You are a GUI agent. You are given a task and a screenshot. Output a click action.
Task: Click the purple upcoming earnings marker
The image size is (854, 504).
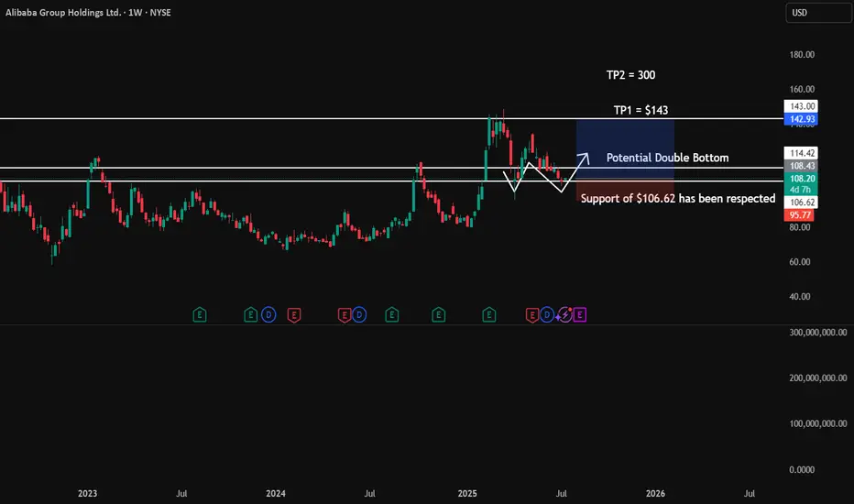click(579, 314)
